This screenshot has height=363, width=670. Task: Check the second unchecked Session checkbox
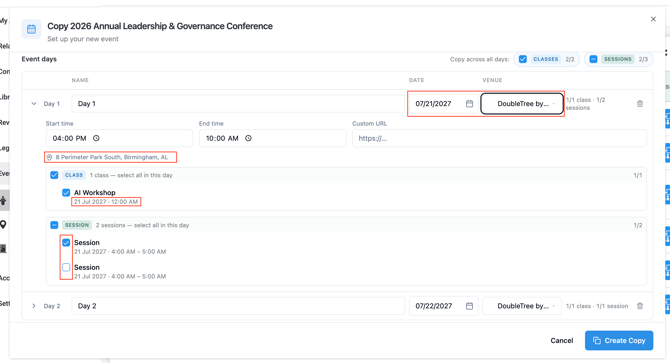[66, 267]
